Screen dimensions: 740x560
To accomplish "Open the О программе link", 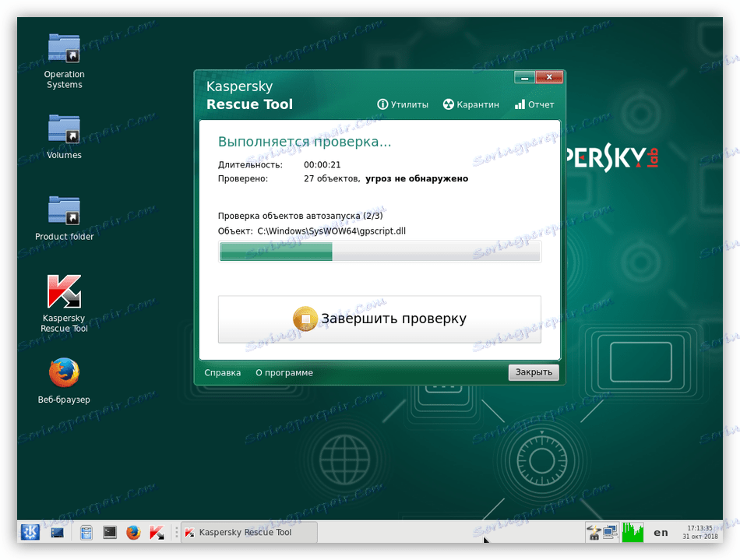I will 284,373.
